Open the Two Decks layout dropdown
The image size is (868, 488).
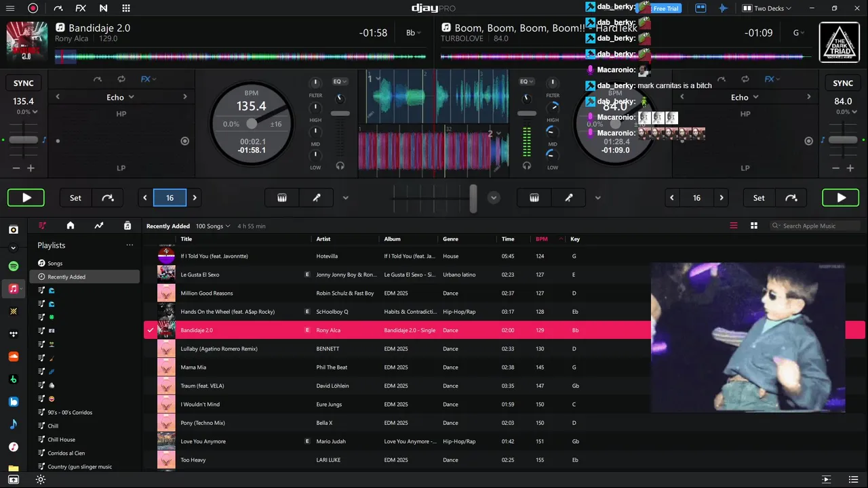pyautogui.click(x=766, y=8)
